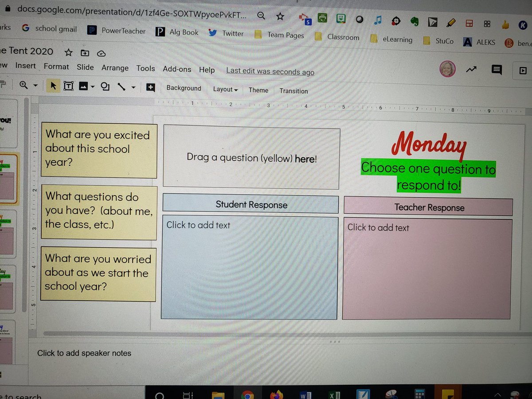Open Firefox from the taskbar
This screenshot has height=399, width=532.
[x=277, y=395]
